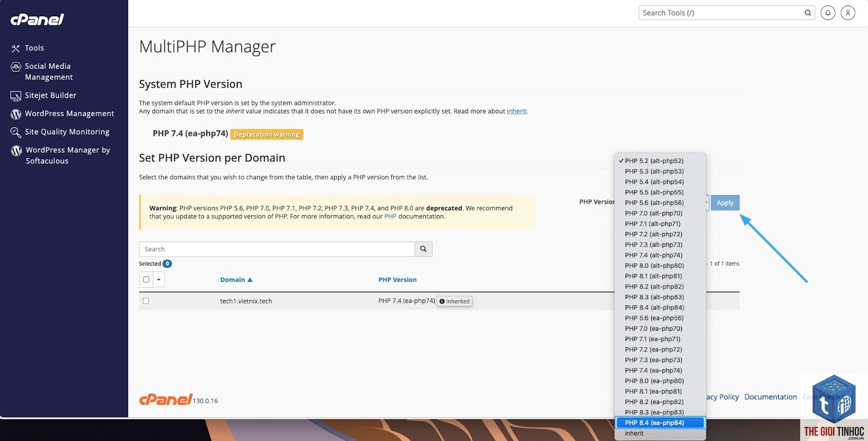Choose PHP 5.2 (alt-php52) option
The width and height of the screenshot is (868, 441).
(x=660, y=161)
